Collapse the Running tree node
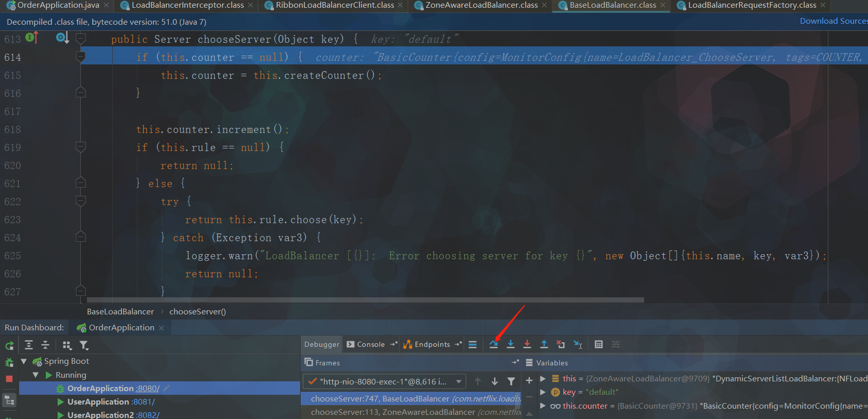The width and height of the screenshot is (868, 419). pyautogui.click(x=36, y=375)
